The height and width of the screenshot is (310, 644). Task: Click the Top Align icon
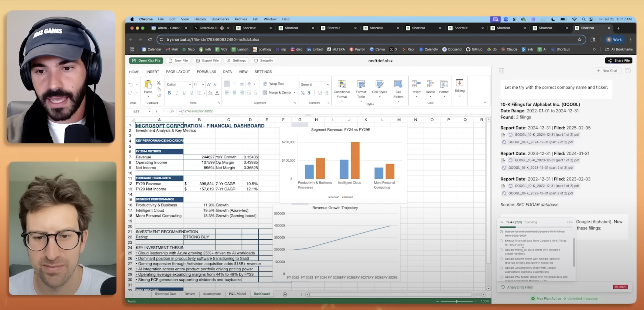(227, 83)
